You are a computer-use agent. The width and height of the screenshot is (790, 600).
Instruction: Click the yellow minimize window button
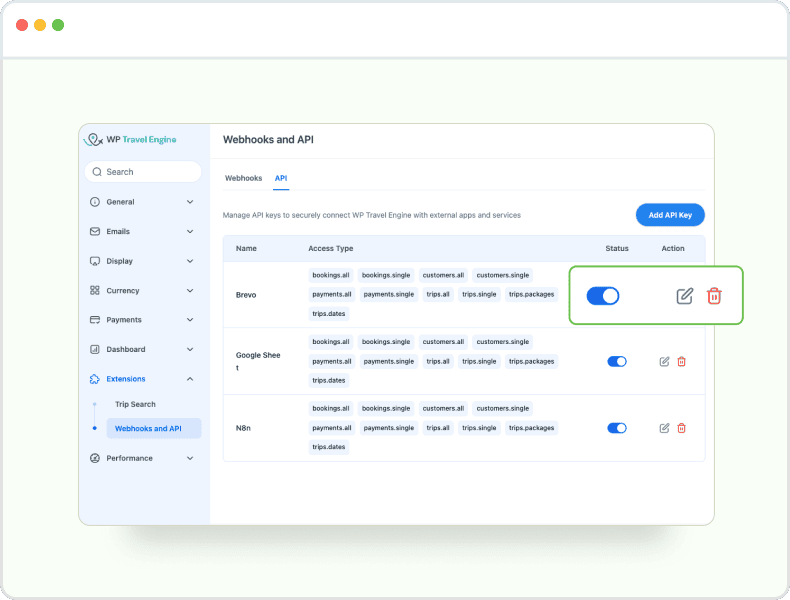pyautogui.click(x=40, y=25)
